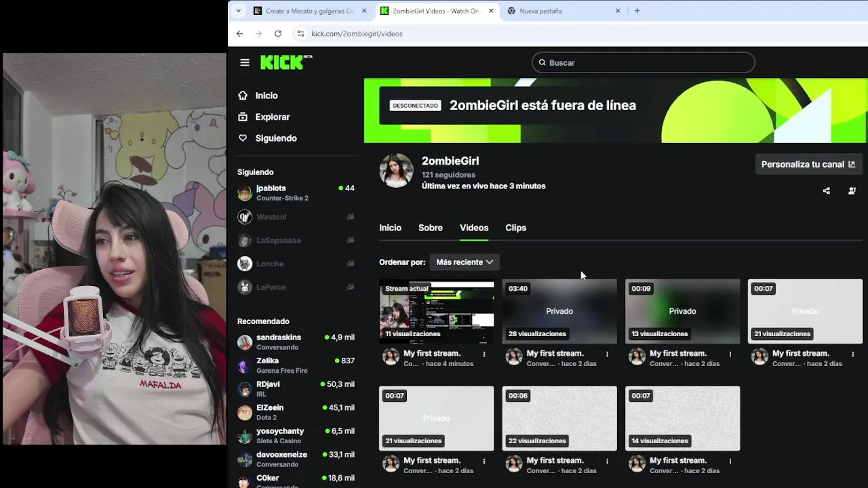
Task: Select the Videos tab
Action: 474,228
